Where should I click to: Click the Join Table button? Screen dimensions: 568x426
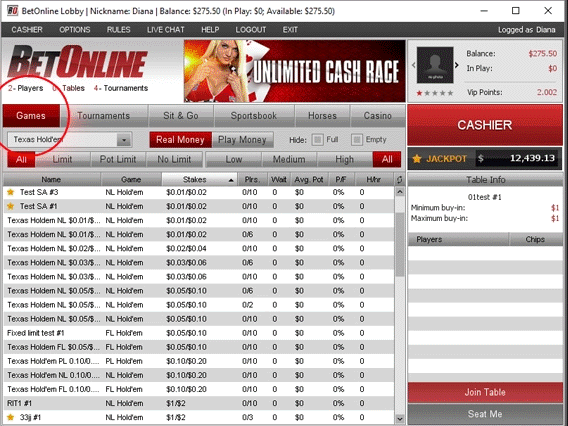[485, 392]
